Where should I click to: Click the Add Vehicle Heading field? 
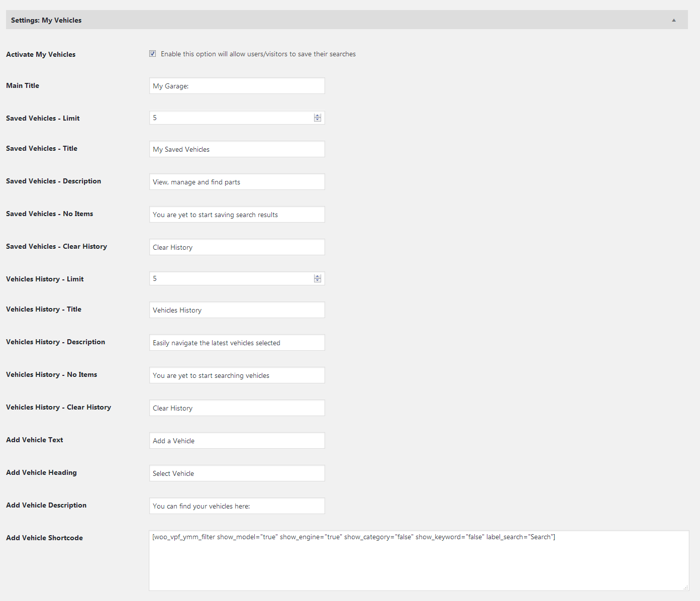(237, 473)
